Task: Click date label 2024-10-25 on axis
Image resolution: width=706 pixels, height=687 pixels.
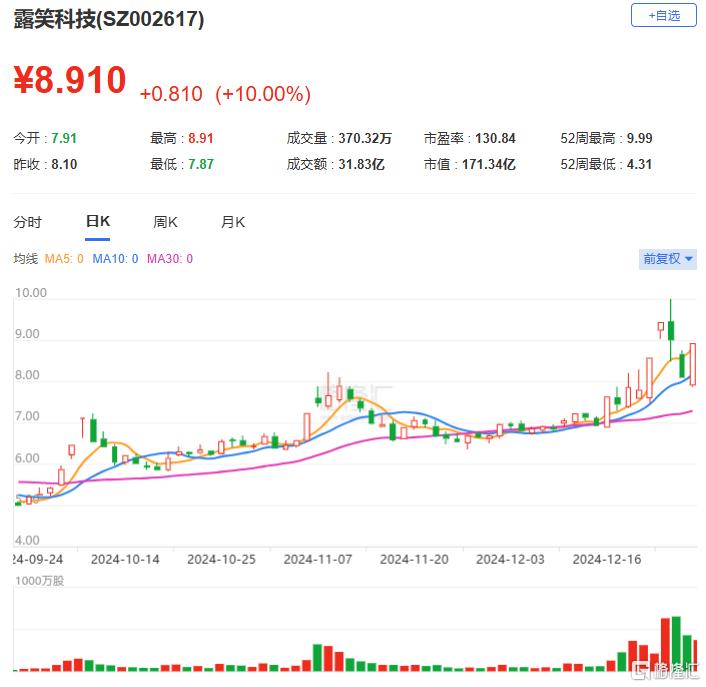Action: coord(222,560)
